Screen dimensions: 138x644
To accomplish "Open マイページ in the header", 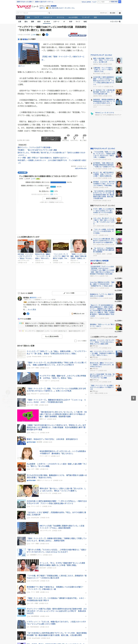I will (x=103, y=13).
